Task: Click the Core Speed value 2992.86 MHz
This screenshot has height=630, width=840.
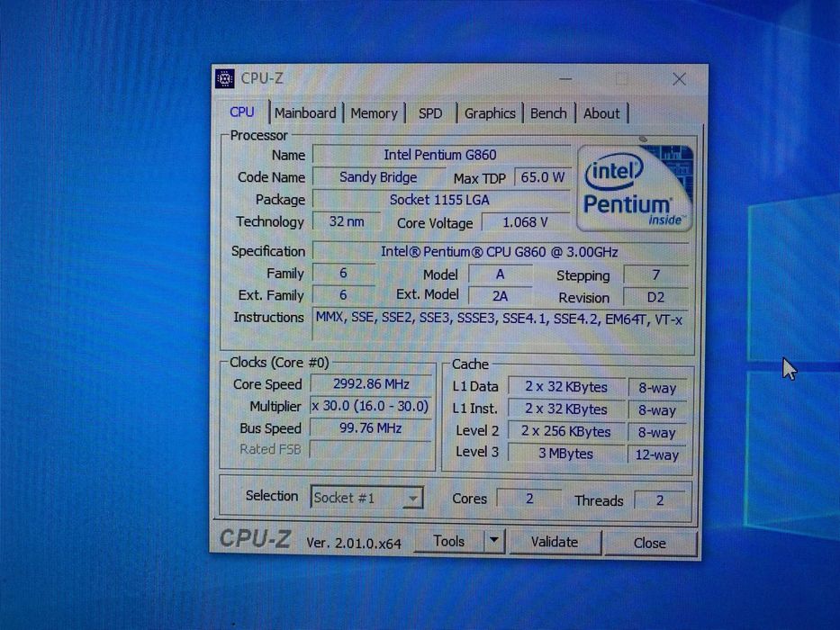Action: 371,383
